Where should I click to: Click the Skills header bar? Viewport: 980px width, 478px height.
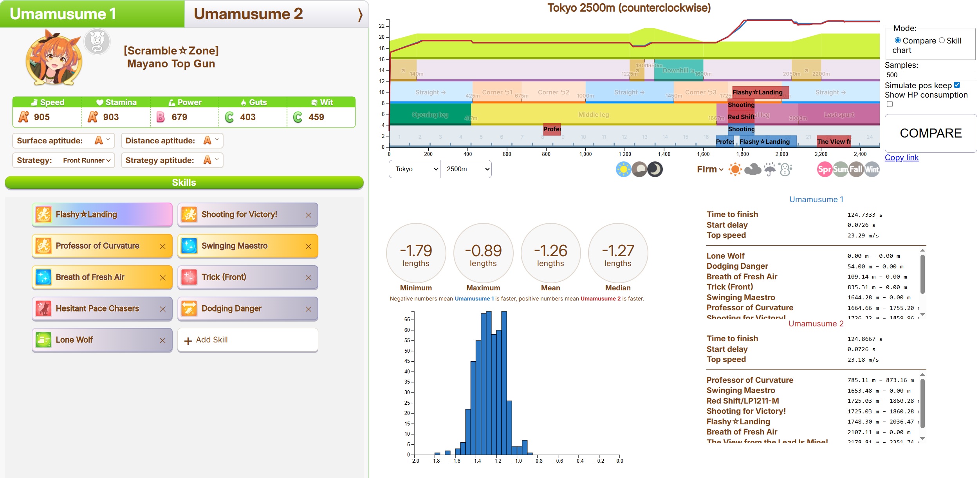coord(184,183)
